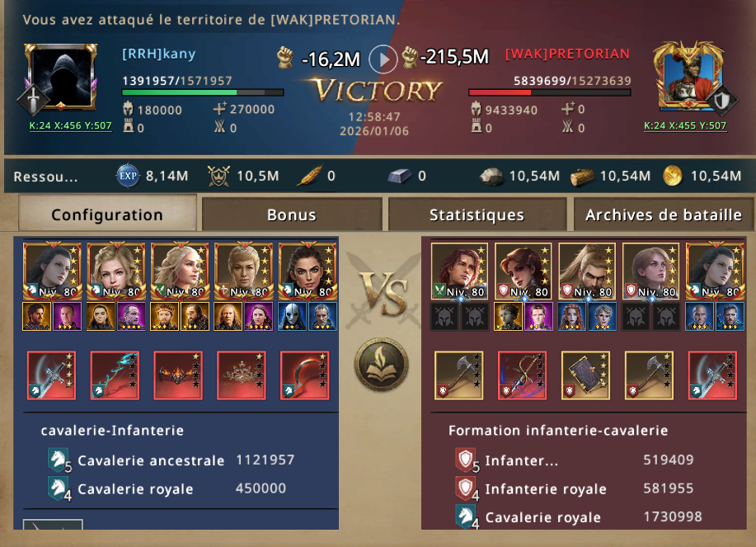756x547 pixels.
Task: Select the defender's bow equipment icon
Action: pyautogui.click(x=522, y=375)
